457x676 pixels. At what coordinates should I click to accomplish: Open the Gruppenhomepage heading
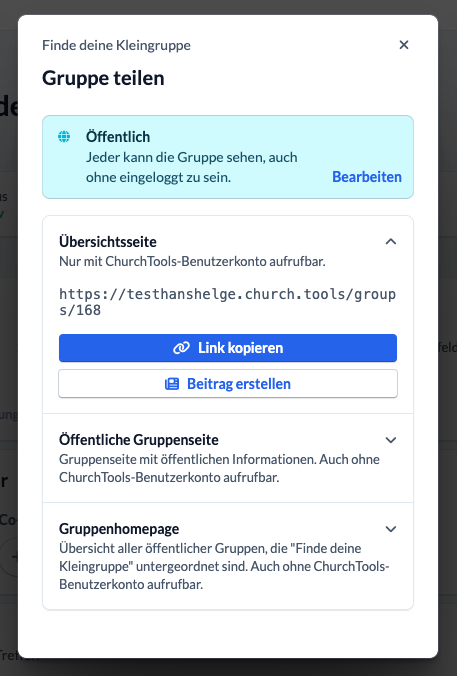(119, 529)
